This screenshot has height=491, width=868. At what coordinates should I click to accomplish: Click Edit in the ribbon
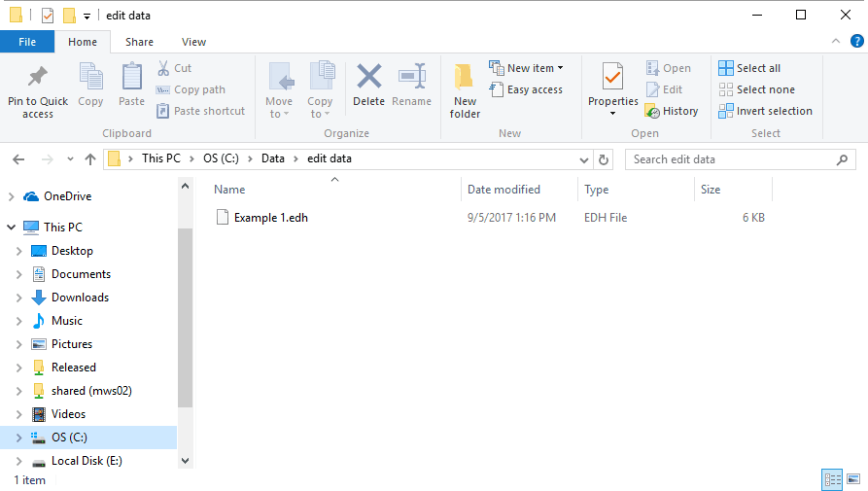pyautogui.click(x=664, y=89)
